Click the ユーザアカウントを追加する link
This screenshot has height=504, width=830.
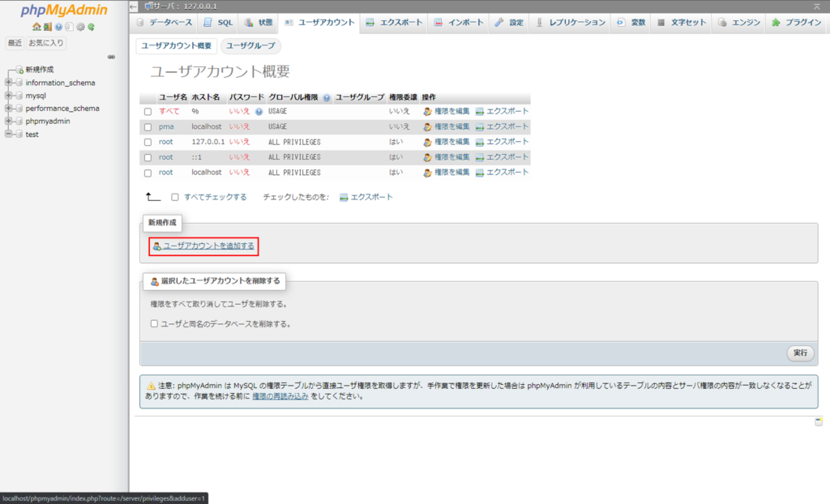coord(208,246)
